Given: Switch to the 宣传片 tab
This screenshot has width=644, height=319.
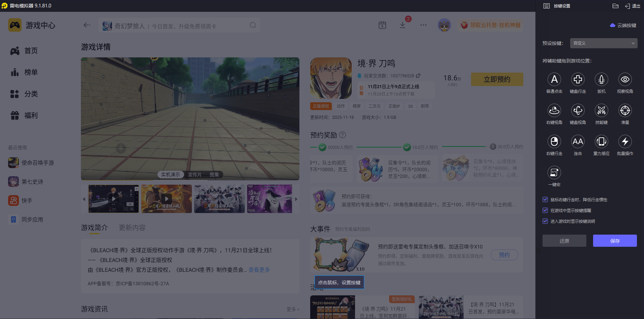Looking at the screenshot, I should (195, 175).
